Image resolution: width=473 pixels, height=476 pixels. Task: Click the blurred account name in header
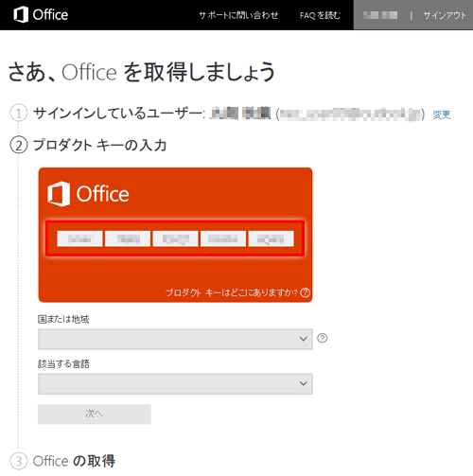point(380,15)
